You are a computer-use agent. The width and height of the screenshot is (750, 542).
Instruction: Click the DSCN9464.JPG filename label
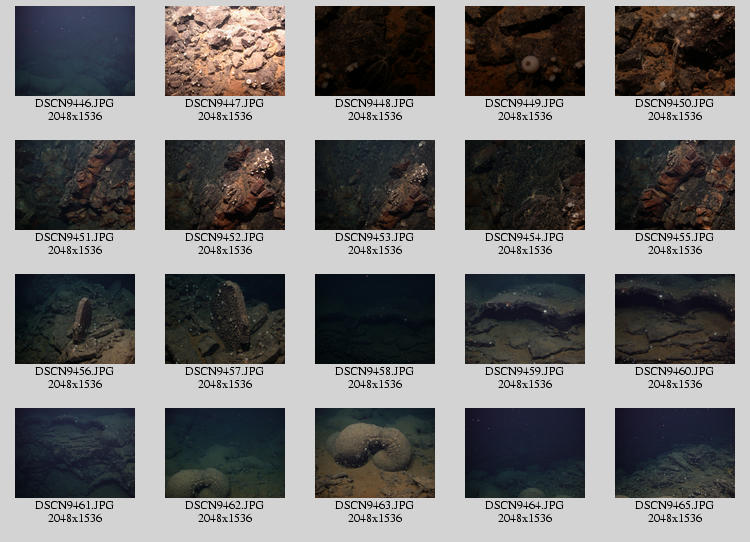[x=525, y=505]
